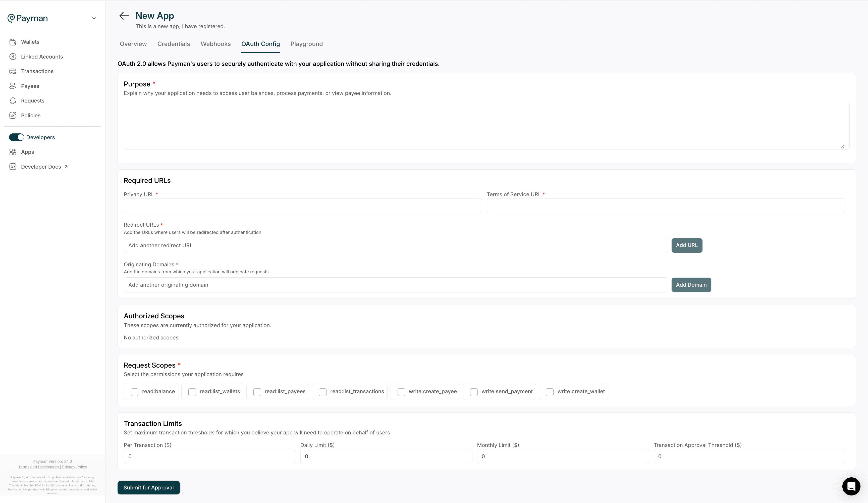Viewport: 868px width, 503px height.
Task: Expand the Payman workspace chevron
Action: pos(94,18)
